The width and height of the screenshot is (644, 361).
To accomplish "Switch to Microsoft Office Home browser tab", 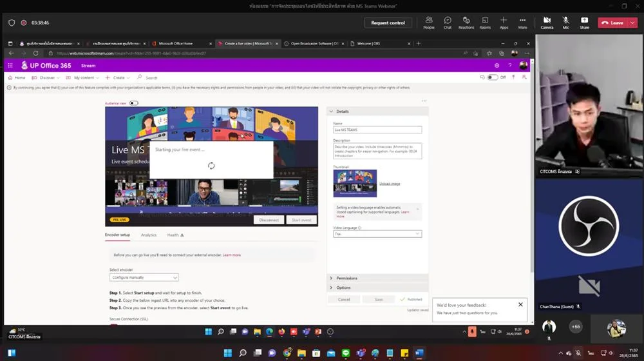I will coord(182,43).
